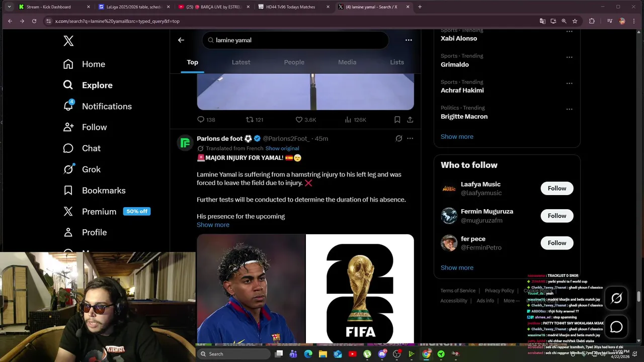The width and height of the screenshot is (644, 362).
Task: Follow Fermin Muguruza
Action: click(557, 216)
